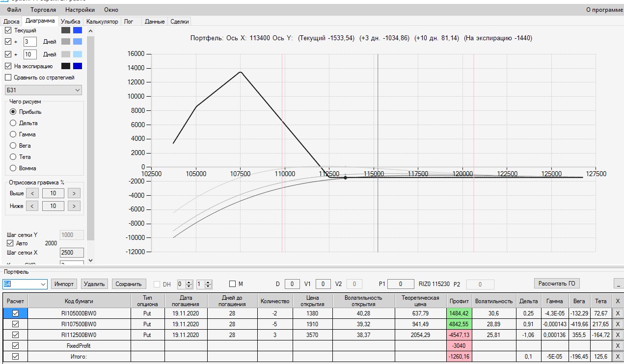Image resolution: width=624 pixels, height=364 pixels.
Task: Click gray color swatch for Текущий
Action: pos(66,30)
